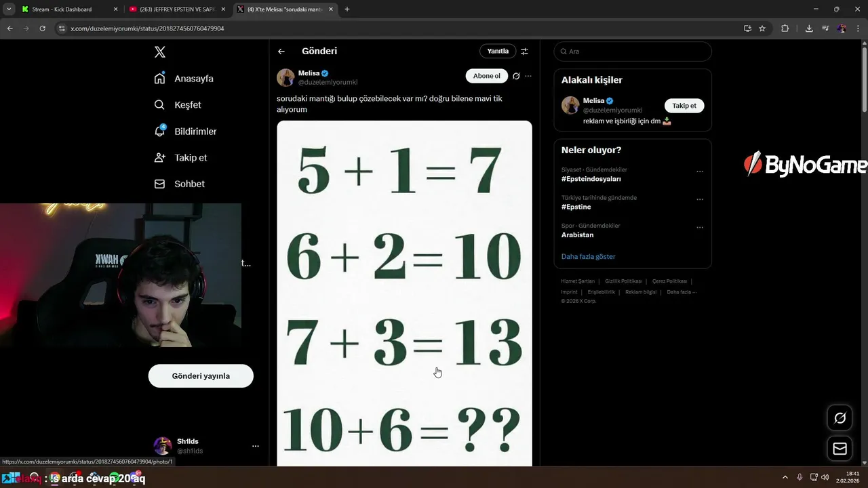Open the Chrome three-dot menu
Image resolution: width=868 pixels, height=488 pixels.
pos(858,28)
